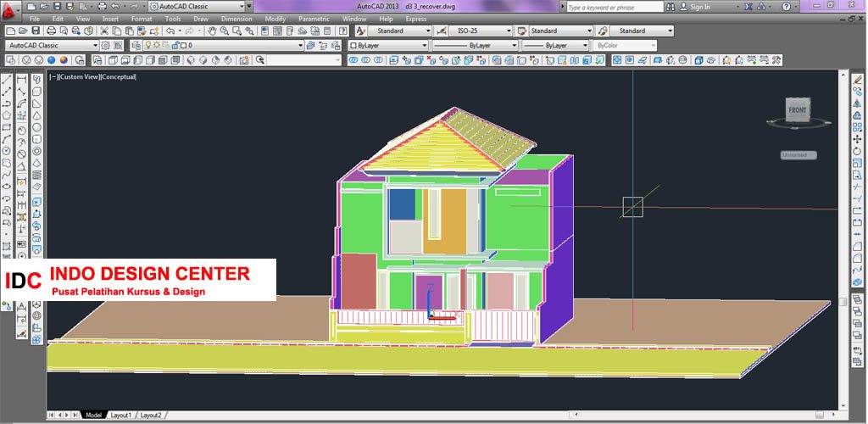Select the Mirror modify tool
The image size is (868, 424).
[x=858, y=103]
